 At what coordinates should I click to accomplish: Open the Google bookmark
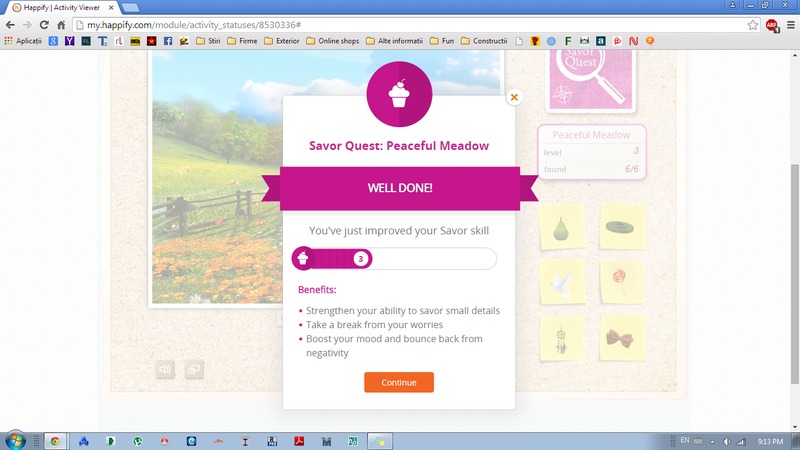pyautogui.click(x=53, y=41)
